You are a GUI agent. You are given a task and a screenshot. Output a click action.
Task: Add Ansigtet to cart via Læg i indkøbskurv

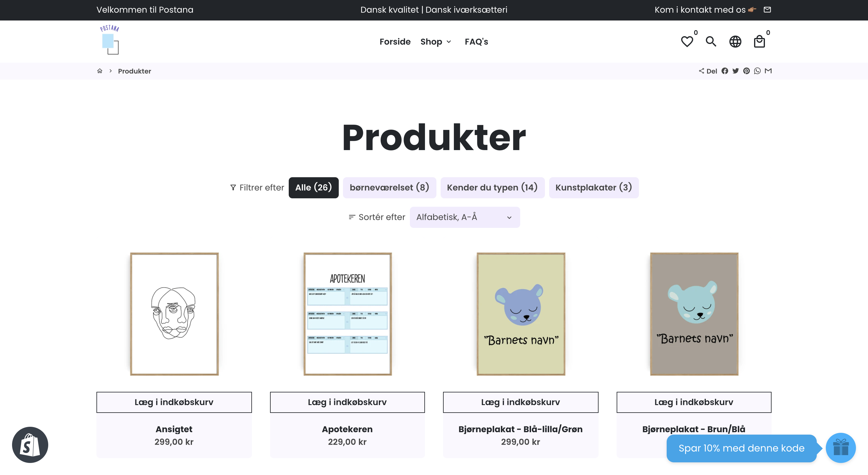[x=174, y=402]
